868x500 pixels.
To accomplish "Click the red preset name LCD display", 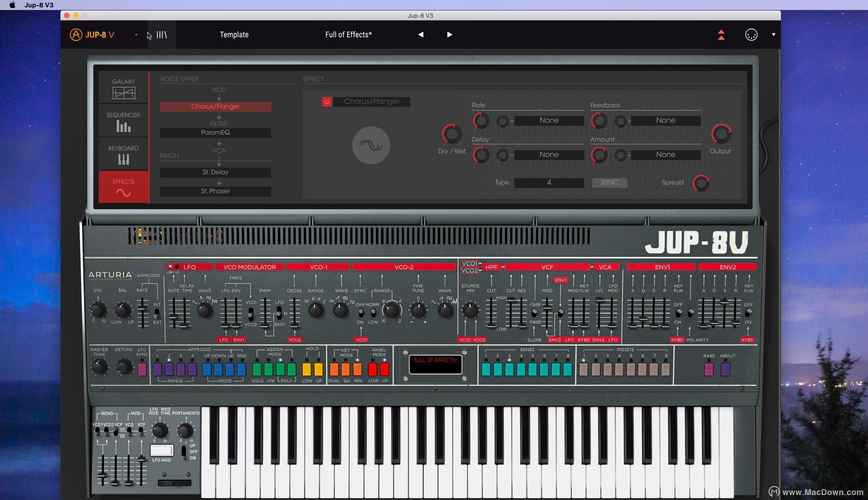I will (x=435, y=364).
